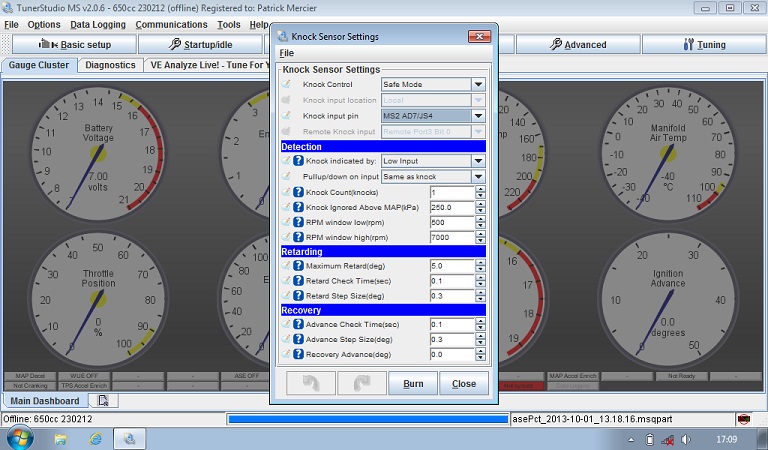
Task: Expand the Knock Control dropdown
Action: tap(478, 85)
